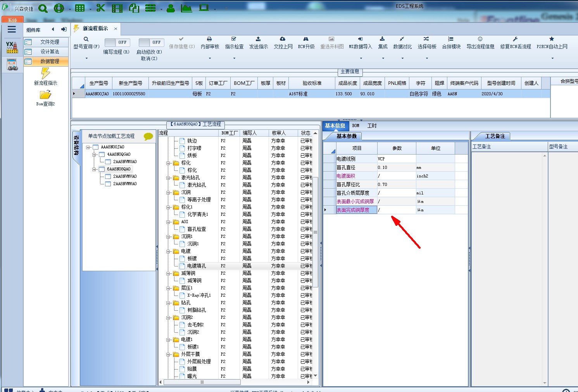Close the 新流程指示 tab
Viewport: 578px width, 392px height.
point(116,29)
